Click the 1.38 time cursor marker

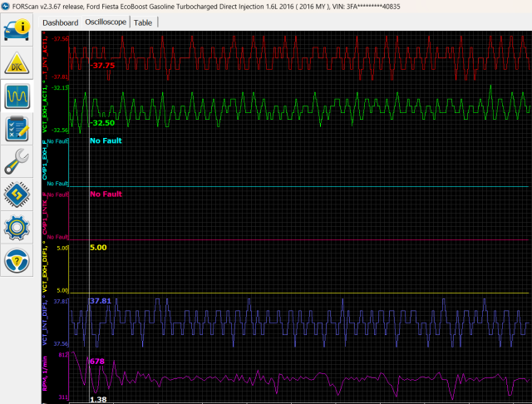point(97,399)
